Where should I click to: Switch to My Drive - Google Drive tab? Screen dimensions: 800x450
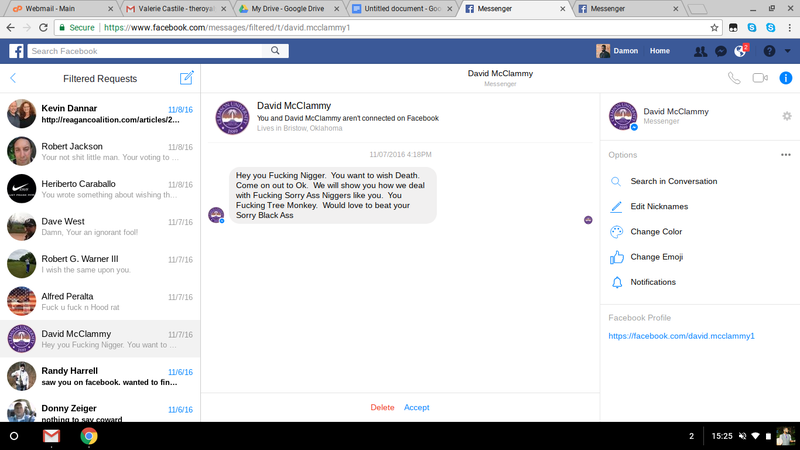click(289, 9)
